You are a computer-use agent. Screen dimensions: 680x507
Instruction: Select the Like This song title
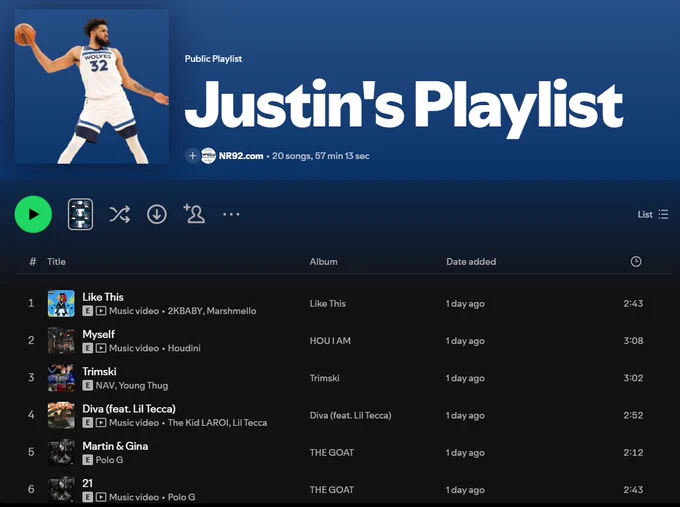coord(103,297)
